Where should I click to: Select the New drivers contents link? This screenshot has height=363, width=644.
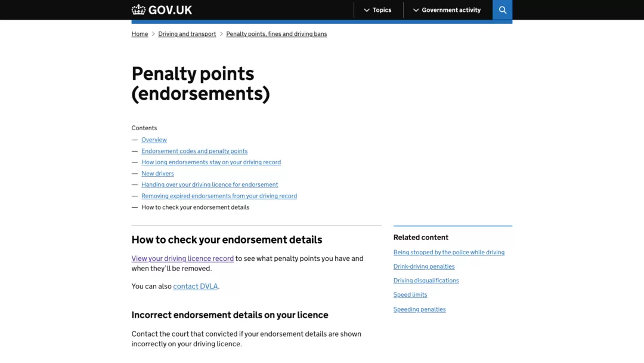157,174
